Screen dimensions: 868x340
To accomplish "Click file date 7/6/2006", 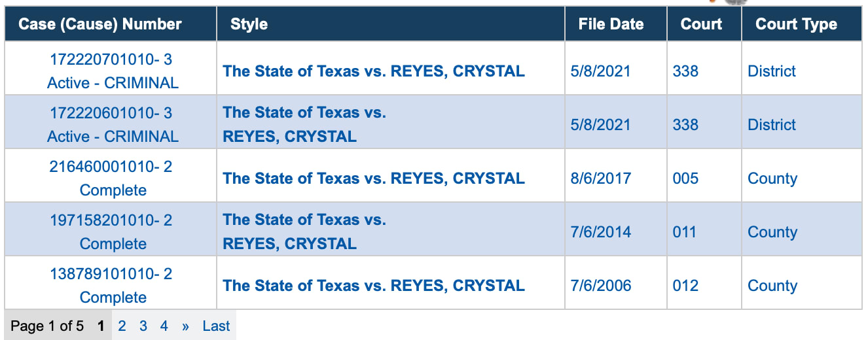I will pyautogui.click(x=600, y=286).
